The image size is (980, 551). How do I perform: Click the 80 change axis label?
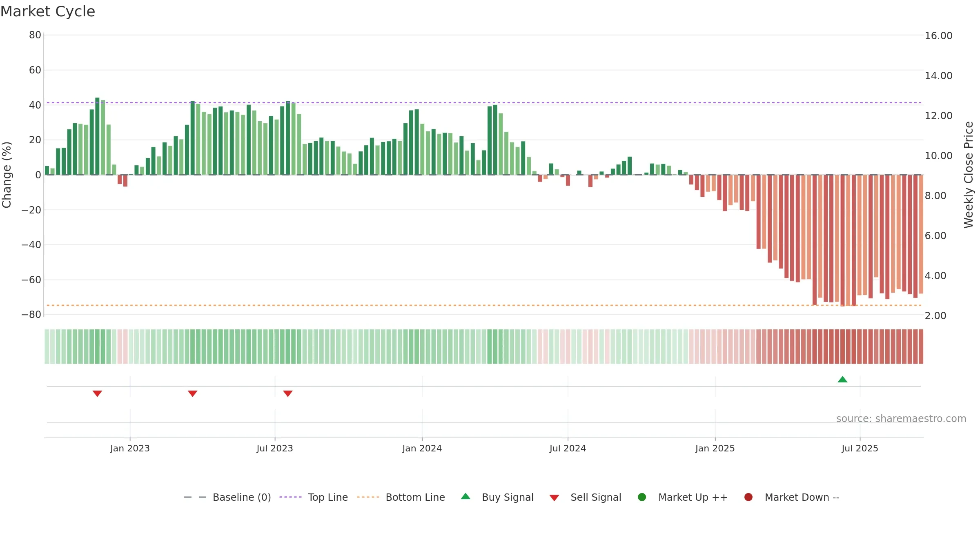tap(35, 35)
